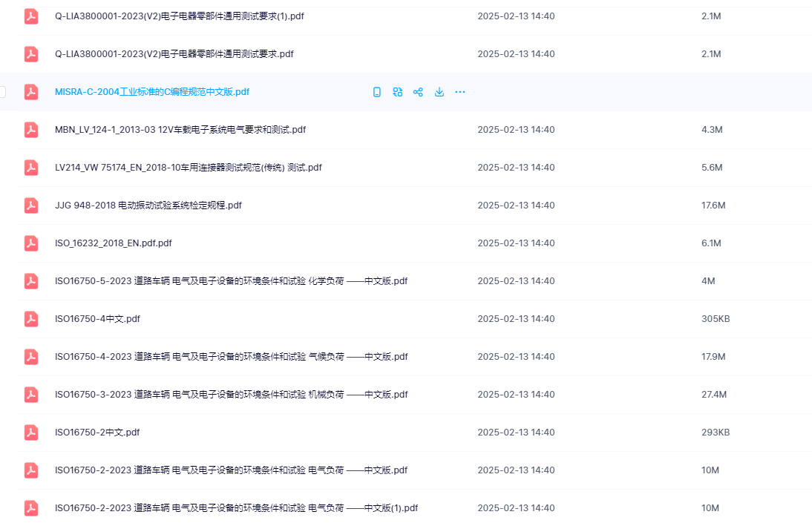The height and width of the screenshot is (526, 812).
Task: Open ISO16750-2-2023 电气负荷 中文版(1).pdf
Action: tap(236, 508)
